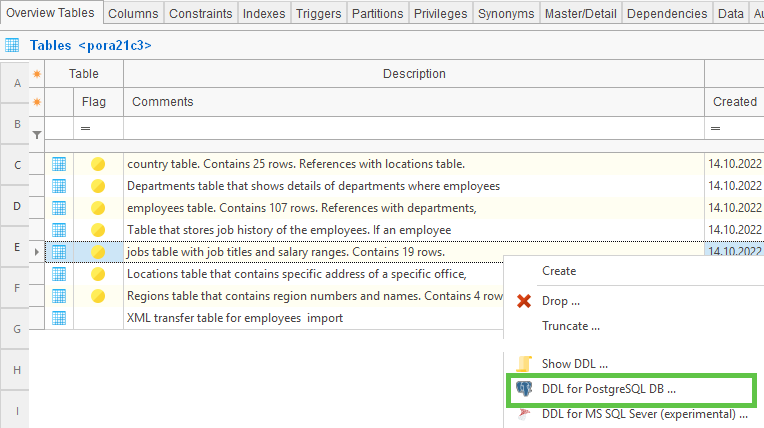Click yellow flag of the jobs table row
This screenshot has height=428, width=764.
[98, 252]
